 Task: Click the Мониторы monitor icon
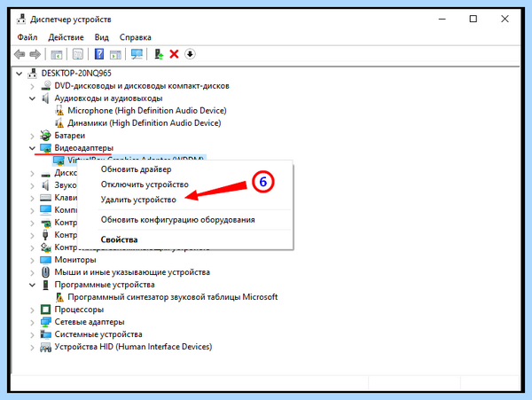45,260
